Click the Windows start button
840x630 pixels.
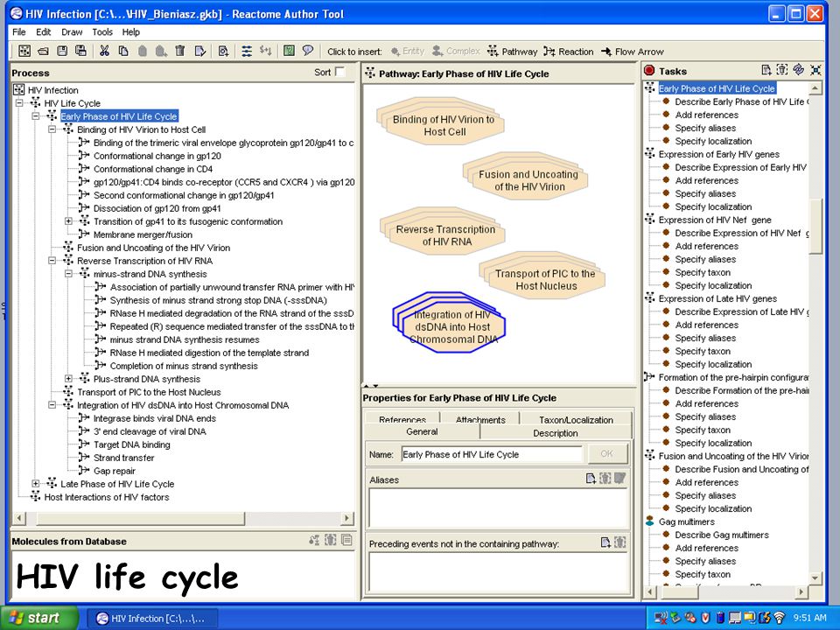point(39,618)
